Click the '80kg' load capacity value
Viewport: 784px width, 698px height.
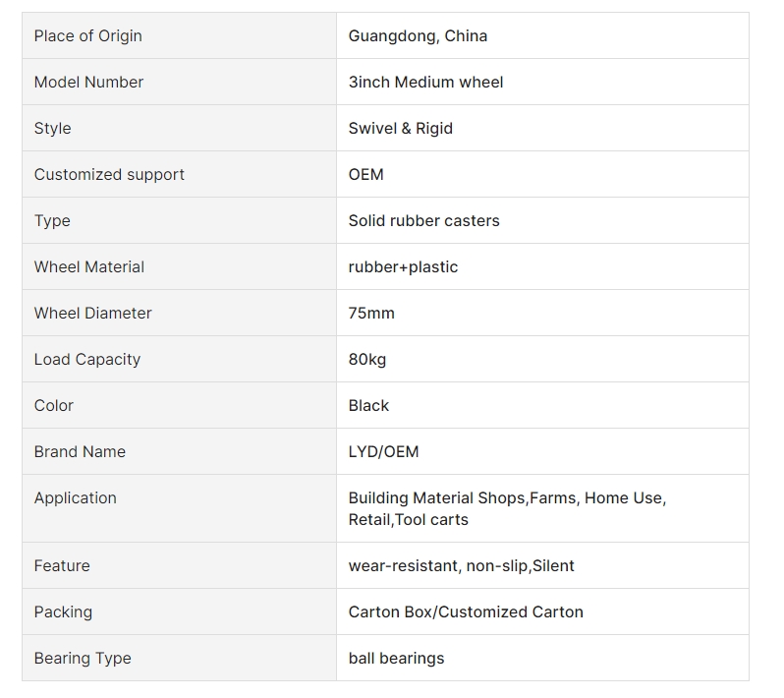[x=367, y=359]
